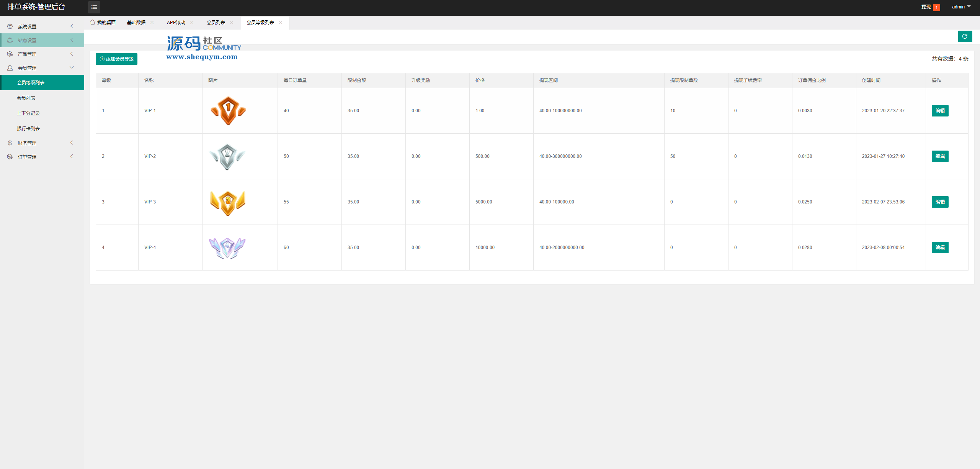The width and height of the screenshot is (980, 469).
Task: Click the 站点设置 sidebar icon
Action: [x=10, y=40]
